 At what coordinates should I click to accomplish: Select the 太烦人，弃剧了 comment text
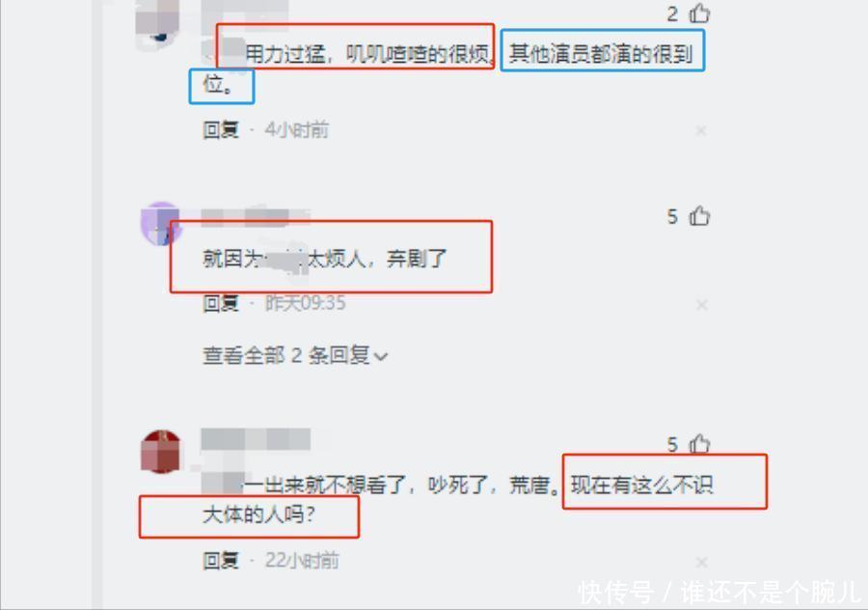pos(324,259)
